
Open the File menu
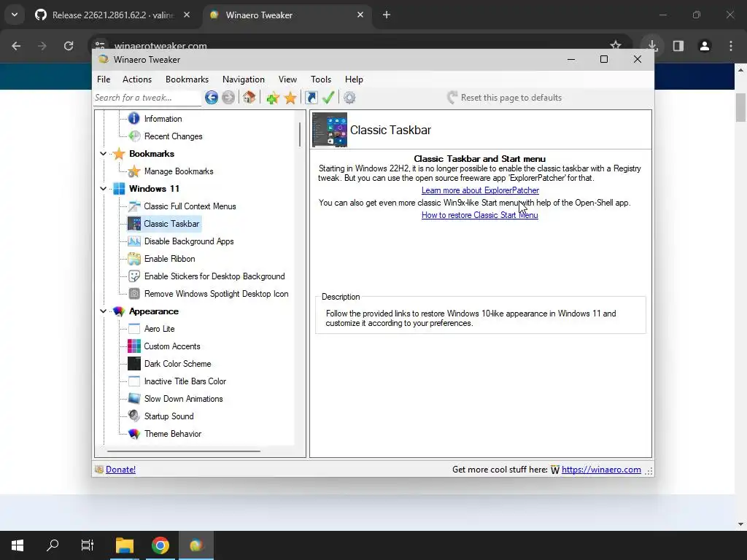click(104, 79)
